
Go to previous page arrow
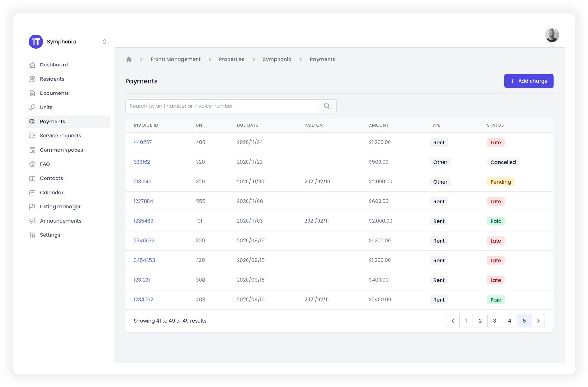click(453, 321)
